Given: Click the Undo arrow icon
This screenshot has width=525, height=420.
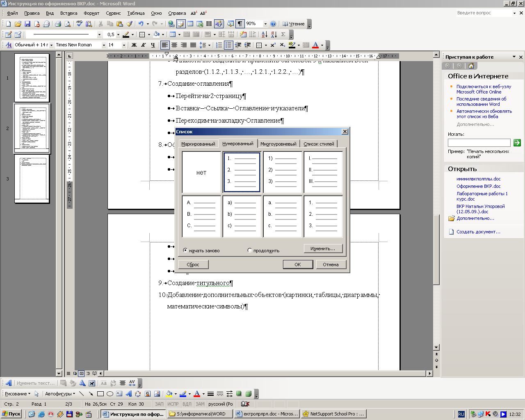Looking at the screenshot, I should tap(141, 24).
